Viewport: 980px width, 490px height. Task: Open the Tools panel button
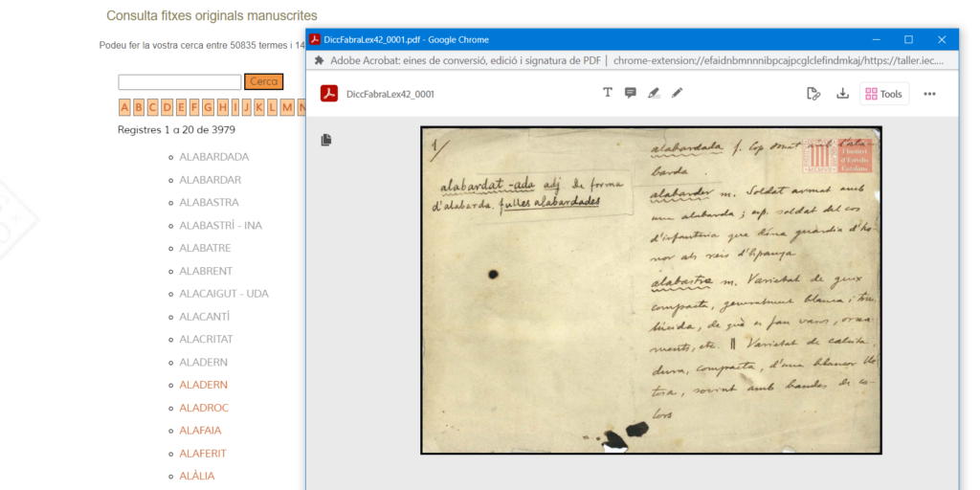pos(884,94)
